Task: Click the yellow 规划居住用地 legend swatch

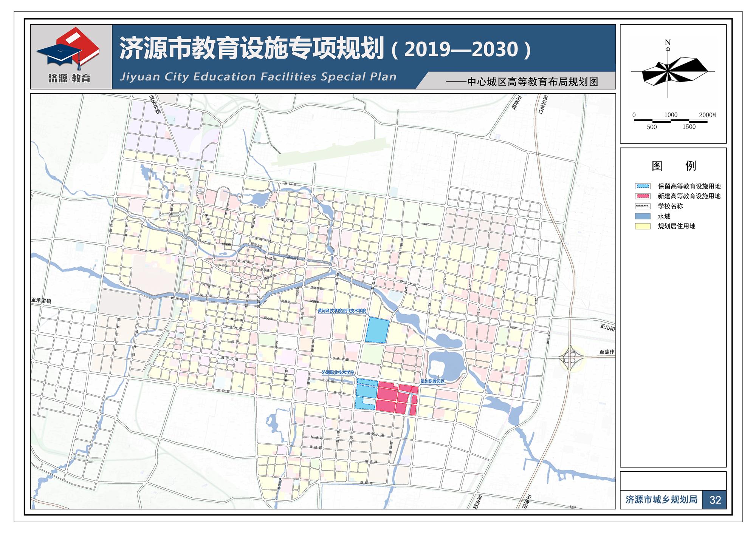Action: tap(643, 226)
